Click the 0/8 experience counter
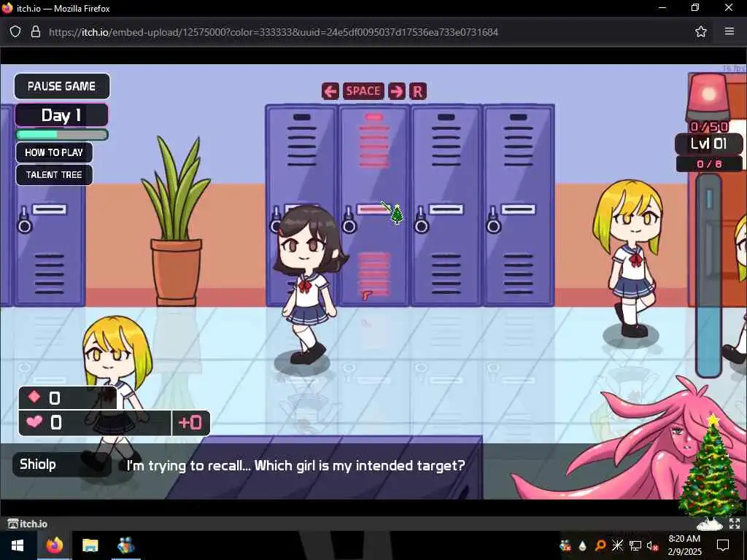This screenshot has width=747, height=560. pyautogui.click(x=709, y=164)
